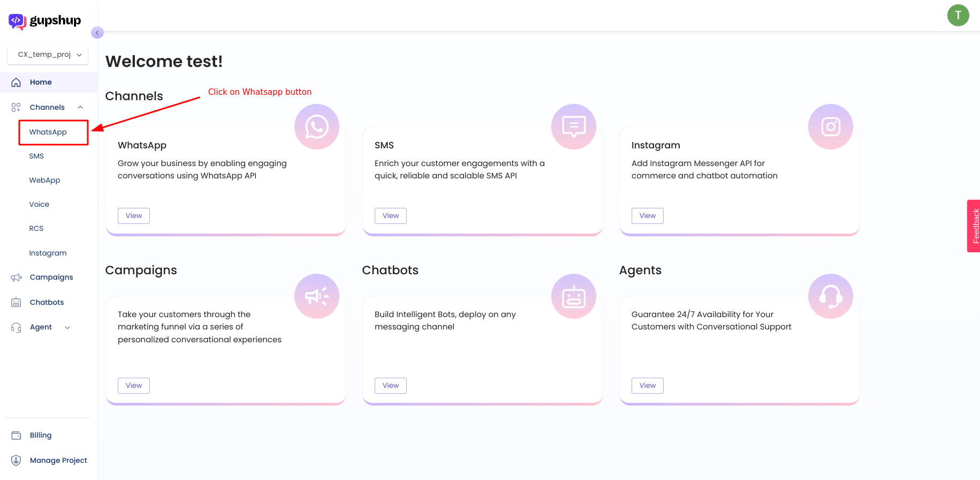Click the Channels section heading
The width and height of the screenshot is (980, 480).
click(x=134, y=96)
